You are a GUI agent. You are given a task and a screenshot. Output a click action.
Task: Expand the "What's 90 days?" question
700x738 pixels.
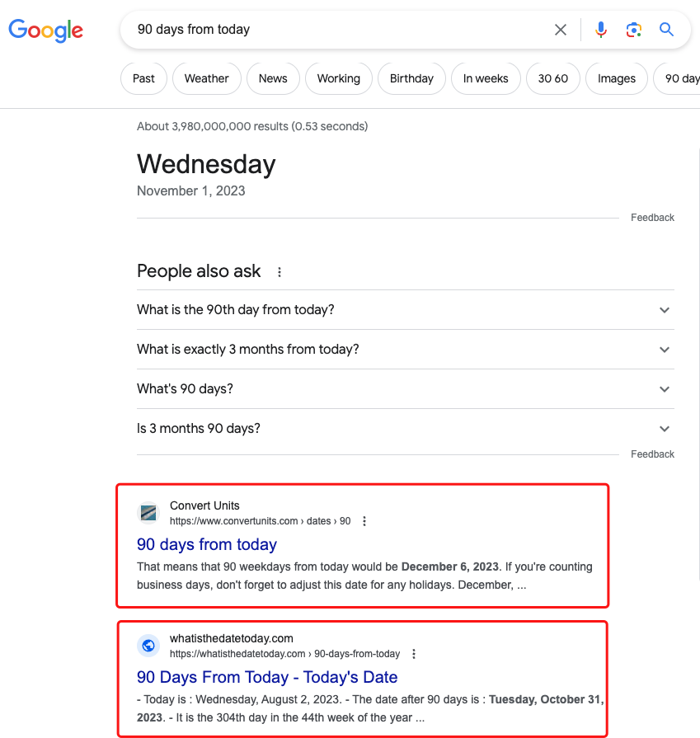[x=665, y=389]
